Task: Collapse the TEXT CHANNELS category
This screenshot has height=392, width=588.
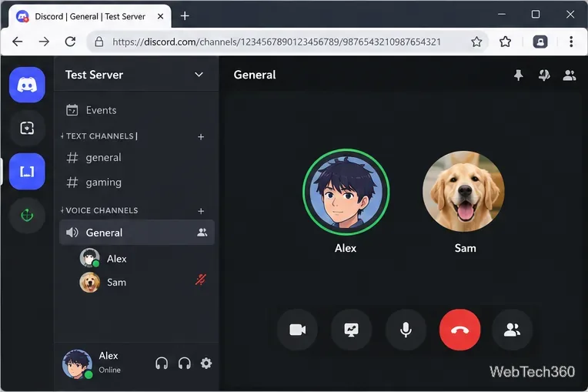Action: pyautogui.click(x=99, y=136)
